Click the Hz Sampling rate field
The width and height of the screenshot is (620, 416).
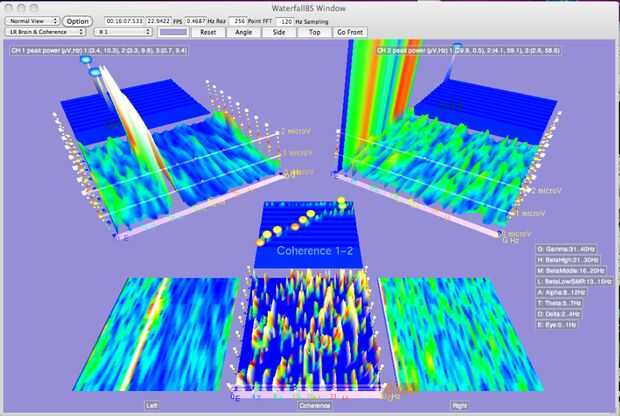(x=285, y=21)
